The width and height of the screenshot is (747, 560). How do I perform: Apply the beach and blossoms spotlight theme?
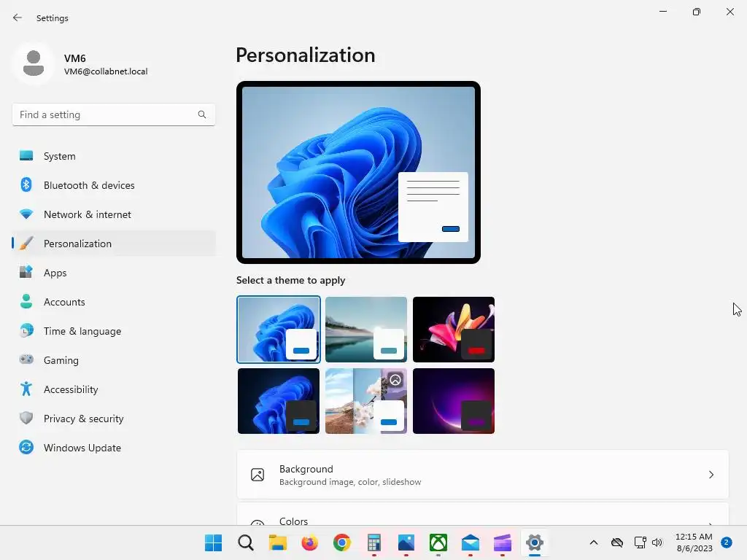pos(366,401)
